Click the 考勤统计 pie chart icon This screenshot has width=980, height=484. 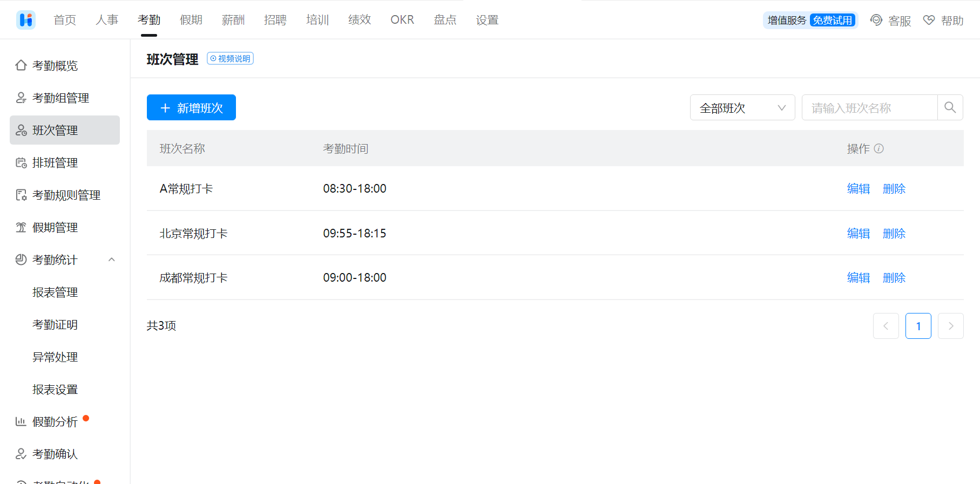tap(21, 260)
